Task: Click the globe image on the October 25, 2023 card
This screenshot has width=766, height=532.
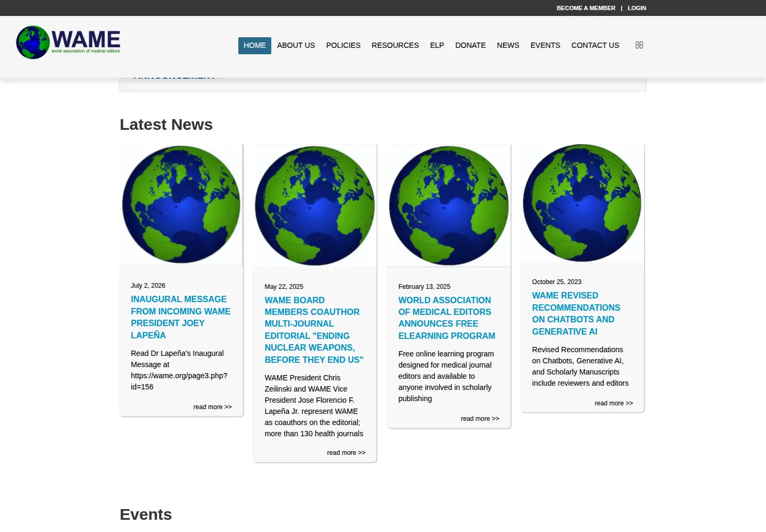Action: click(x=582, y=203)
